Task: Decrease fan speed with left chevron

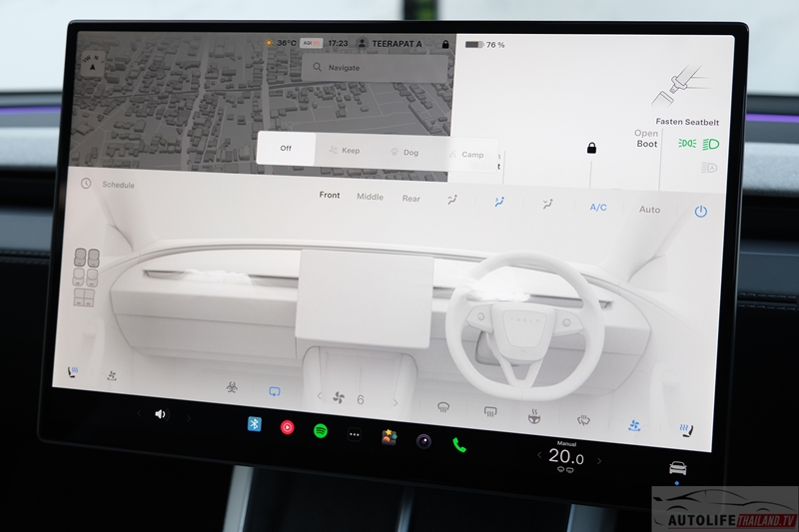Action: tap(321, 396)
